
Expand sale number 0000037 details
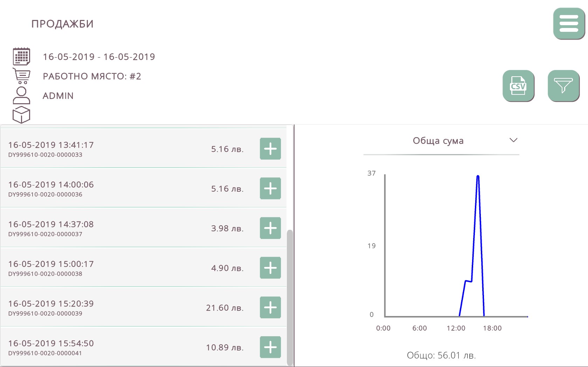(x=270, y=228)
